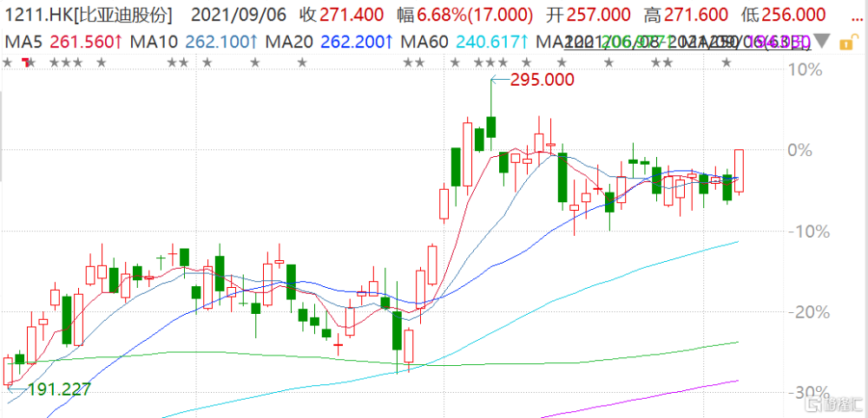868x418 pixels.
Task: Click the date 2021/09/06 in the header
Action: click(x=240, y=15)
